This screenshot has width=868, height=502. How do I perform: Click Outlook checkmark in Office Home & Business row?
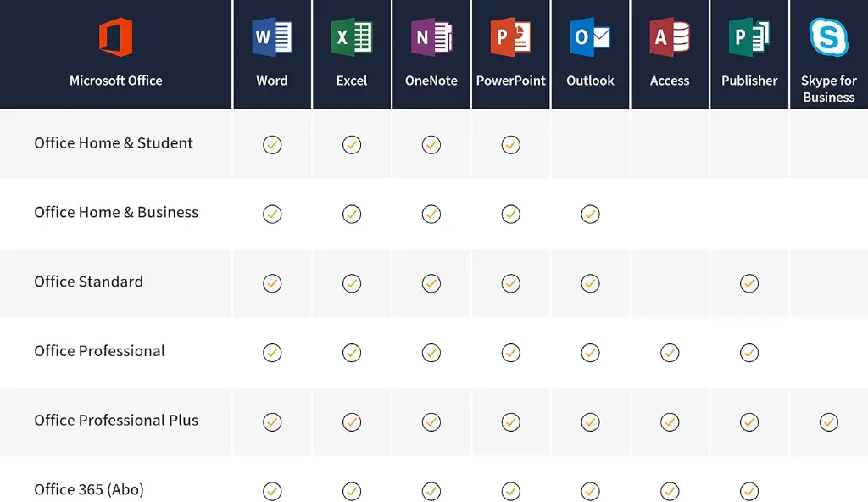point(591,215)
